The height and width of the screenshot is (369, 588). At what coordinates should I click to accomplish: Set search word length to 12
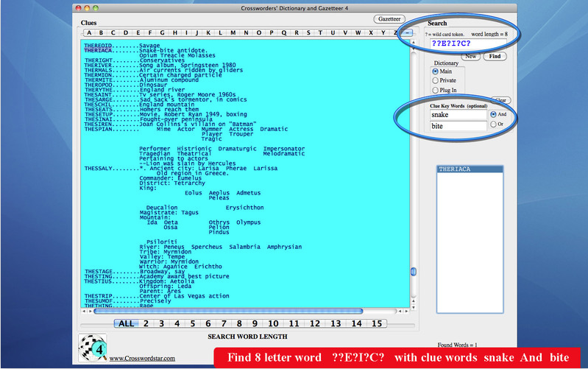tap(315, 323)
